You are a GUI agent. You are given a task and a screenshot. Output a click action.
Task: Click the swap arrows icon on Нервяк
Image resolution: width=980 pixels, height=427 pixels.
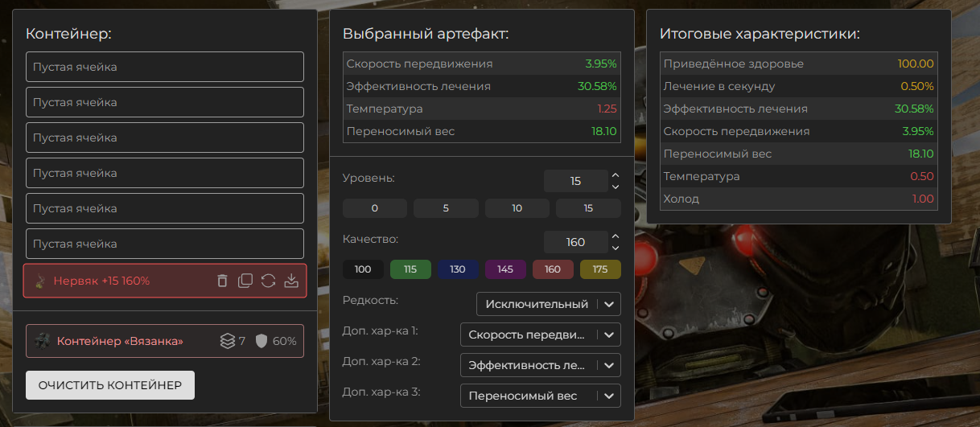(269, 281)
